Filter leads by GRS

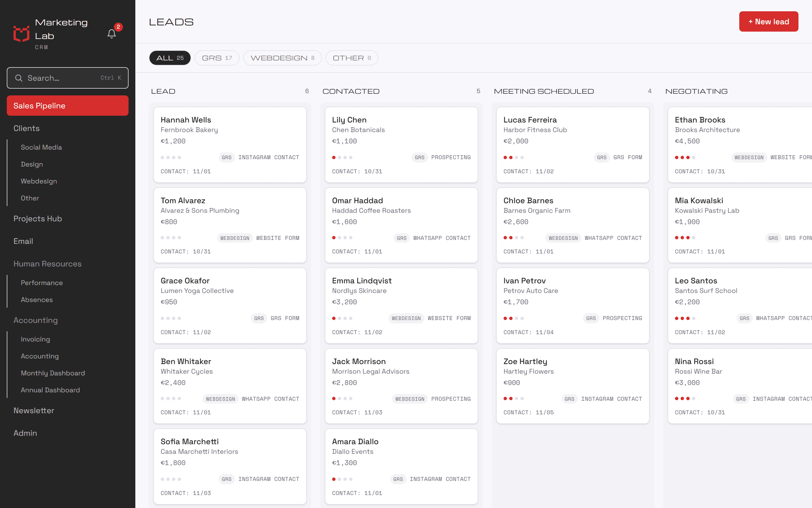pos(217,58)
